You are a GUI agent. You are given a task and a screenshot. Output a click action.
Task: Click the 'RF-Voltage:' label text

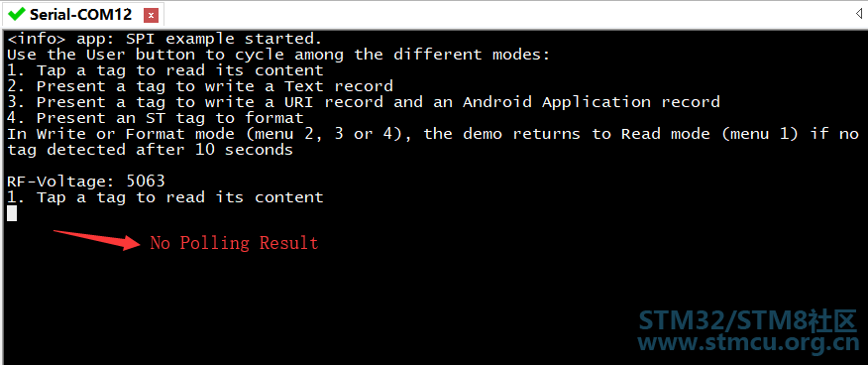coord(61,182)
